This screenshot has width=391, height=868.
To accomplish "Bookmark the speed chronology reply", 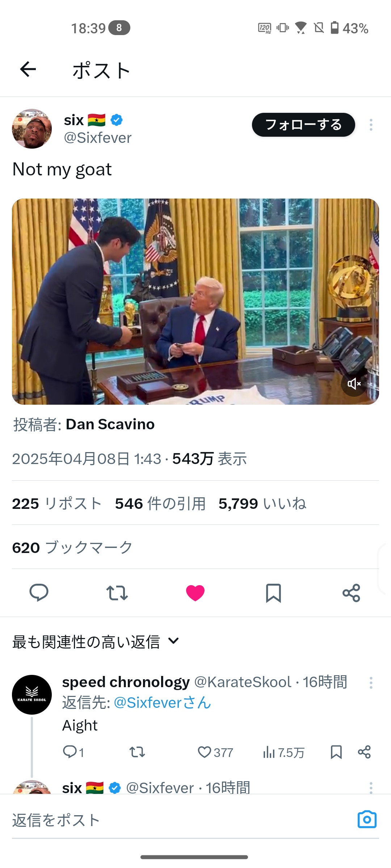I will 336,752.
